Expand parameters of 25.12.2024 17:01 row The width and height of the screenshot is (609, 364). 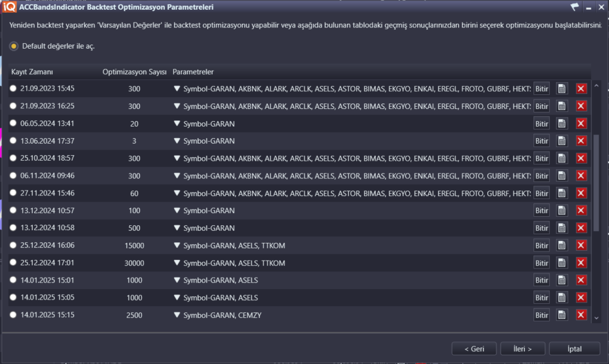[177, 263]
